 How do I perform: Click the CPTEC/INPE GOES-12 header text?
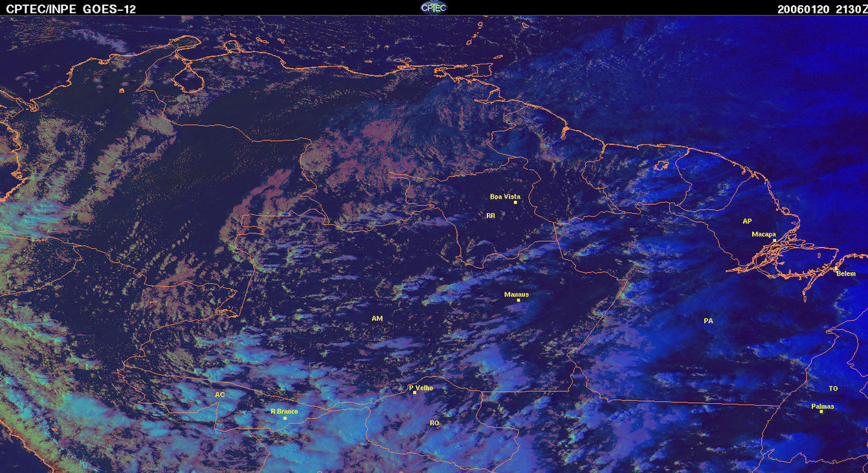pos(71,9)
